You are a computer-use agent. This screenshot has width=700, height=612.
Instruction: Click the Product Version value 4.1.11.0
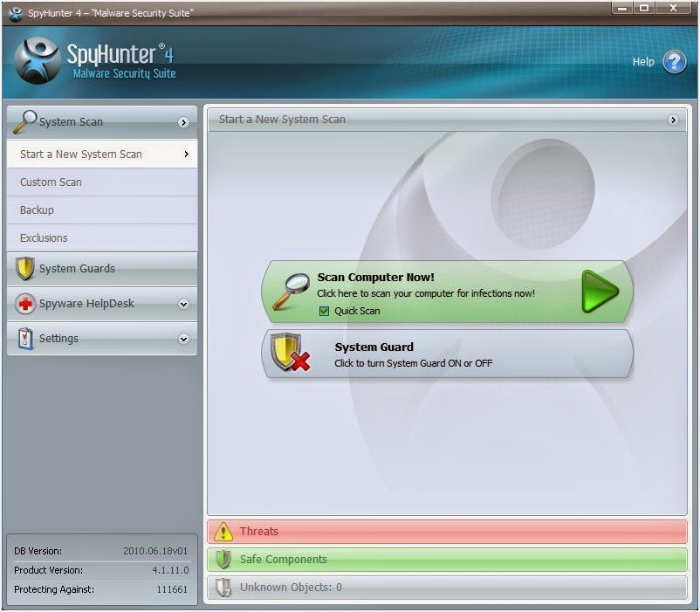(170, 570)
